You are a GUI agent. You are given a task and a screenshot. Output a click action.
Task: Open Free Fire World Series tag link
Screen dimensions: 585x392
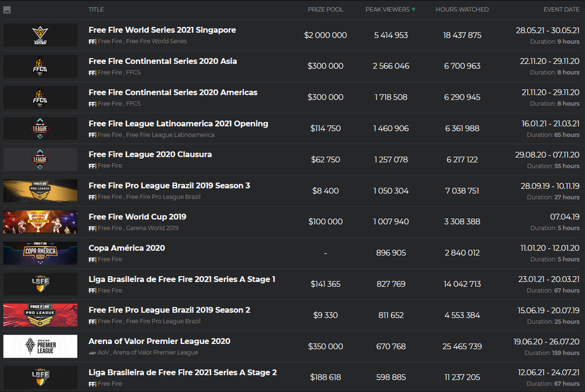coord(156,41)
